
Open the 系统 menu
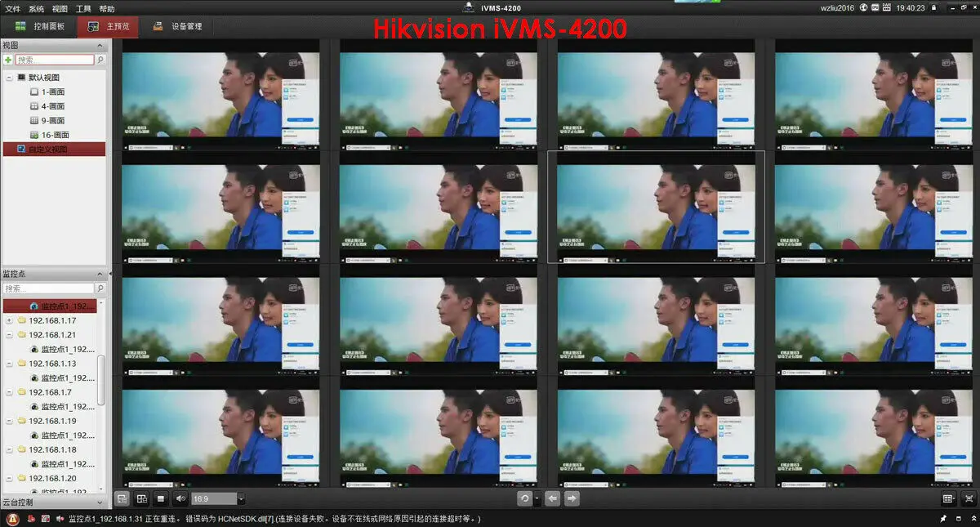click(x=36, y=8)
